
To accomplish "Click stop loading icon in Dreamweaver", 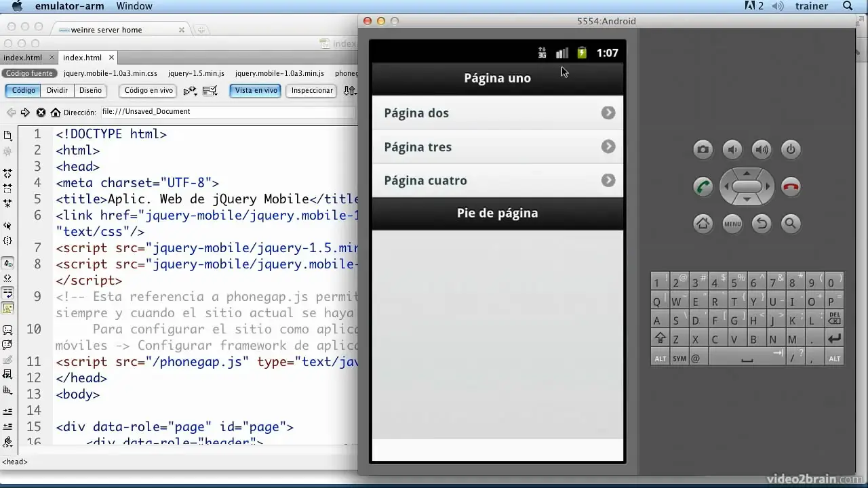I will click(41, 113).
